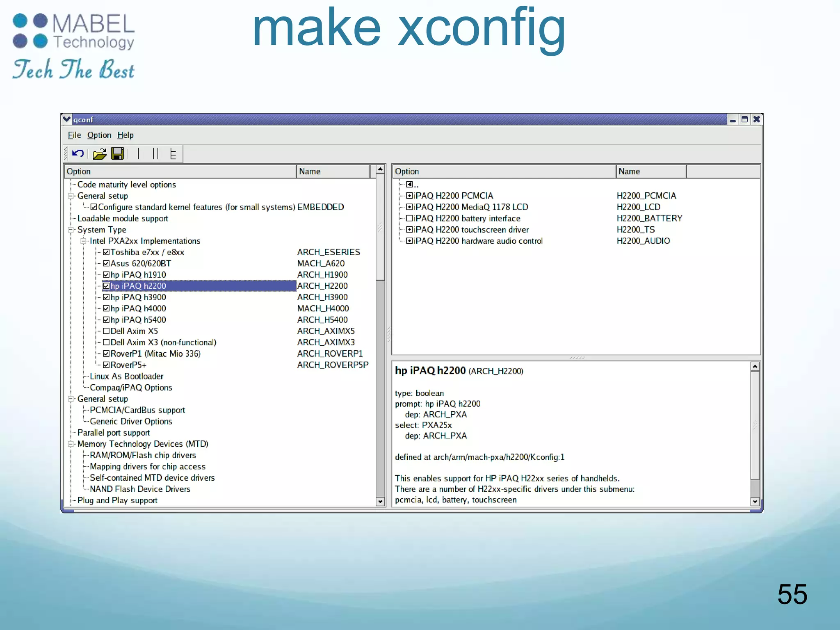Image resolution: width=840 pixels, height=630 pixels.
Task: Toggle Toshiba e7xx / e8xx checkbox
Action: (106, 252)
